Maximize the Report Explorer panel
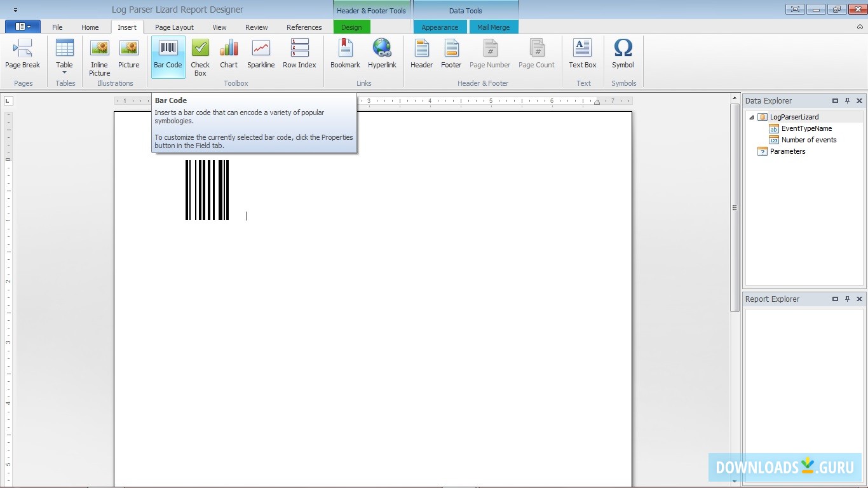This screenshot has width=868, height=488. click(x=836, y=299)
